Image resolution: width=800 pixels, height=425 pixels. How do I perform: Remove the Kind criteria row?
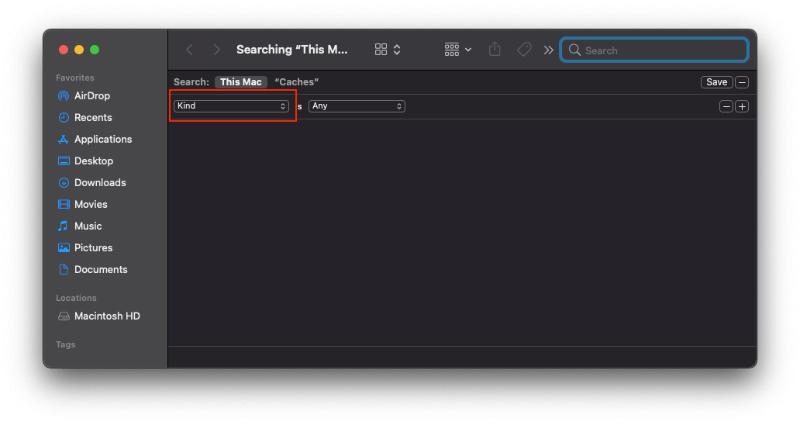point(726,107)
